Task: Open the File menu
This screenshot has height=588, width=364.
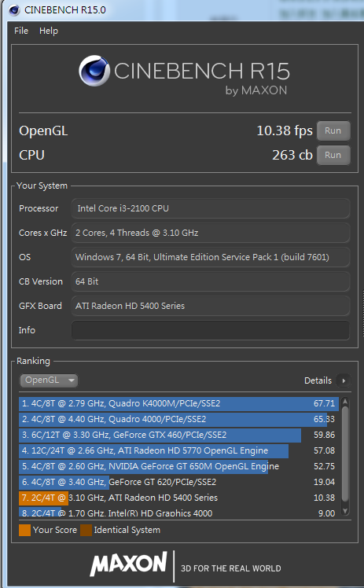Action: point(21,31)
